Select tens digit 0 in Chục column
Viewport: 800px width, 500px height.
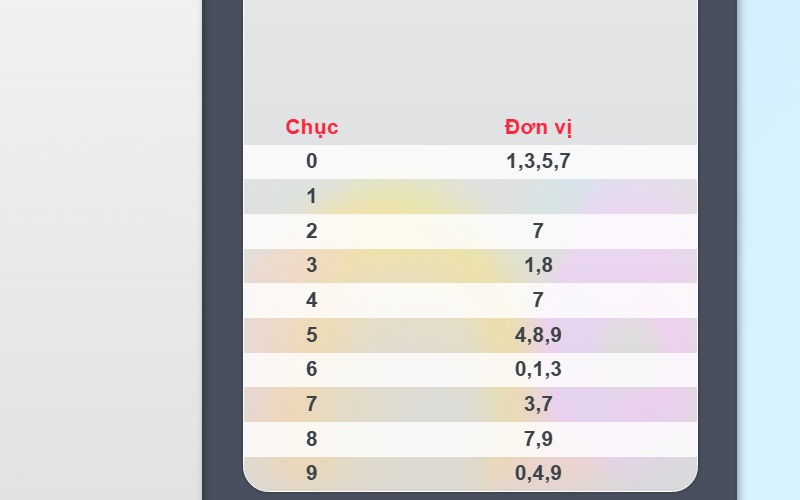click(x=312, y=161)
